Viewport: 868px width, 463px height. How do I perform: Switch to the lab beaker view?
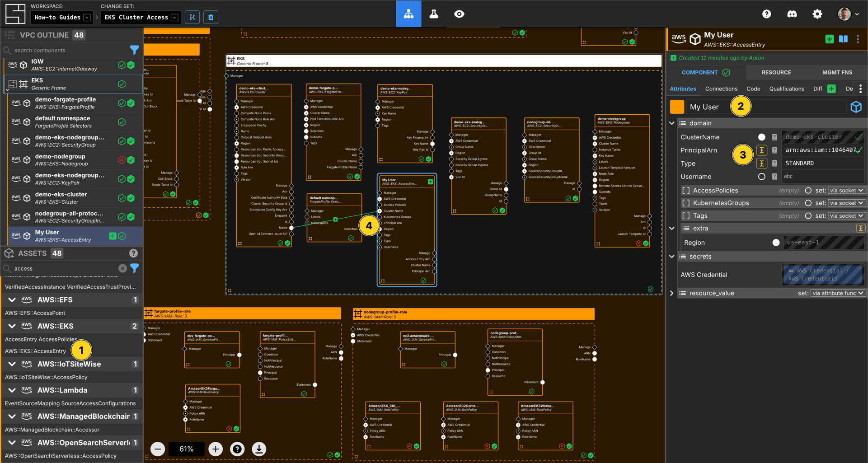434,14
